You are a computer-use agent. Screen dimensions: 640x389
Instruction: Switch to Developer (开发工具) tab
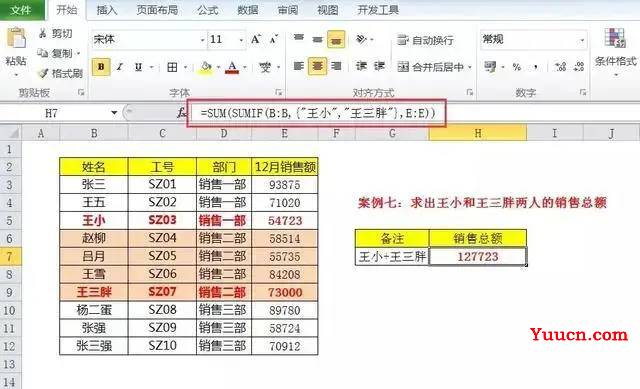pos(378,10)
